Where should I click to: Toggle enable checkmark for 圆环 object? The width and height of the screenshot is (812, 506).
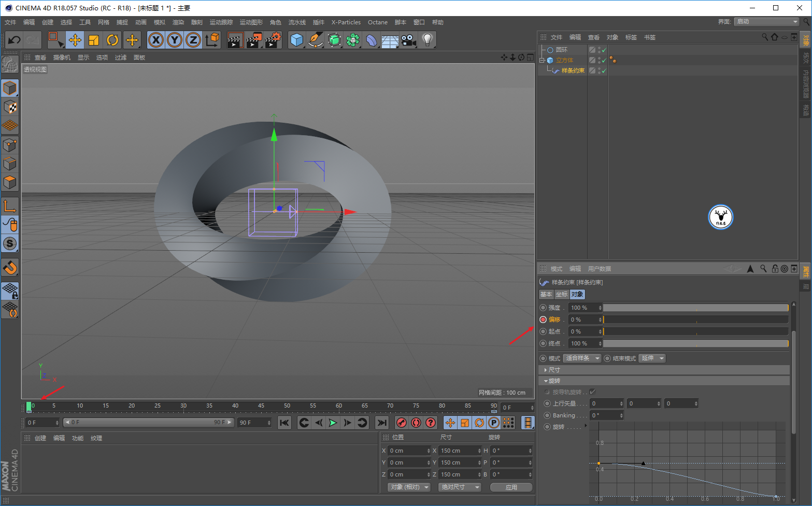pos(604,50)
